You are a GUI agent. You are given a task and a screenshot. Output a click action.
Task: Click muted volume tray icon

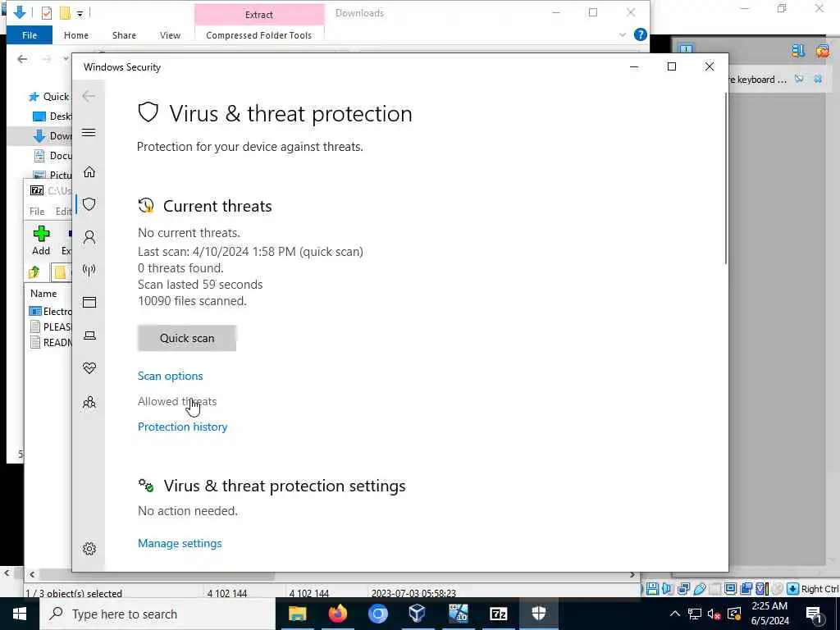coord(714,614)
